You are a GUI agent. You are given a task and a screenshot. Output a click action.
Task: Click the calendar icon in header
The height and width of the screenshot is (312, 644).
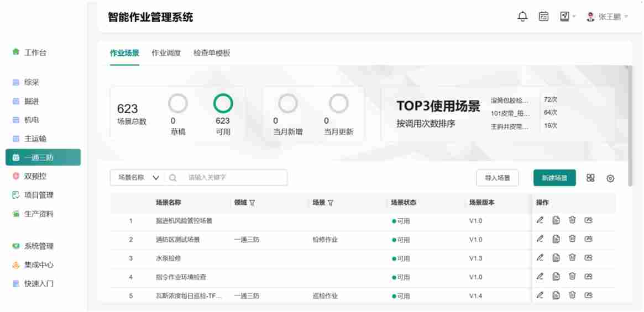coord(544,17)
